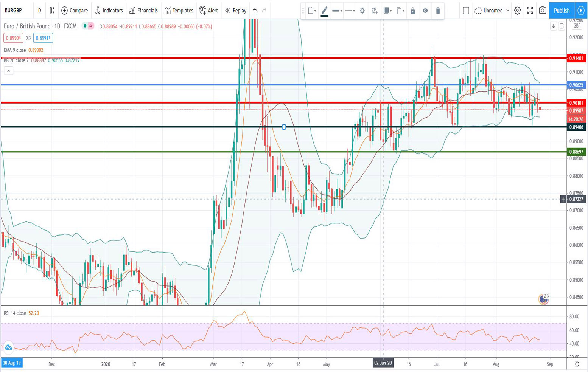Start bar Replay mode
The width and height of the screenshot is (588, 372).
235,11
